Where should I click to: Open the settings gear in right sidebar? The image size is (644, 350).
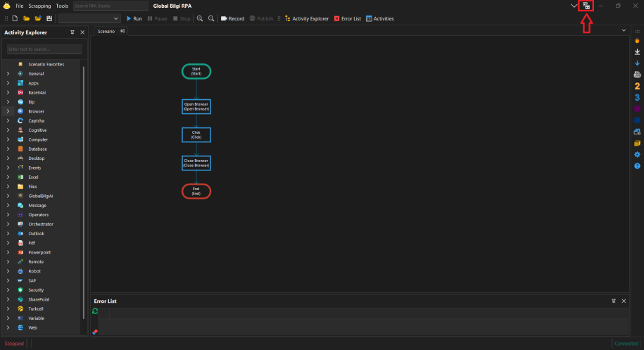637,154
